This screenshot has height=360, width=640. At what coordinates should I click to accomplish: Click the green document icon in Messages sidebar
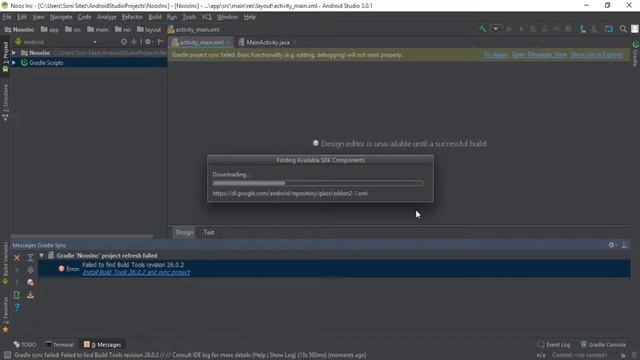(17, 295)
